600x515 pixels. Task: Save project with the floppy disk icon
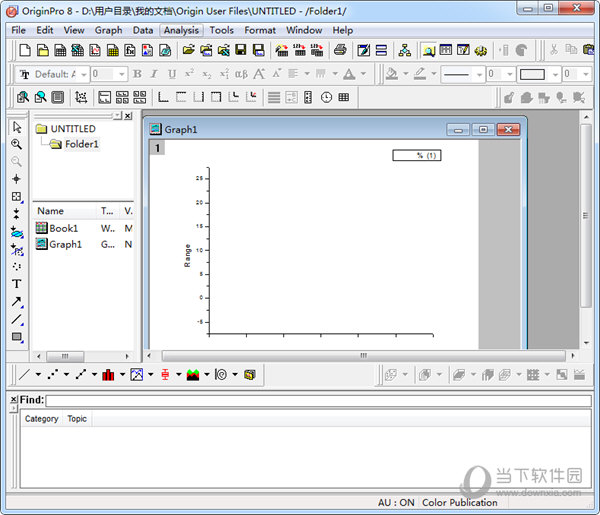point(241,50)
